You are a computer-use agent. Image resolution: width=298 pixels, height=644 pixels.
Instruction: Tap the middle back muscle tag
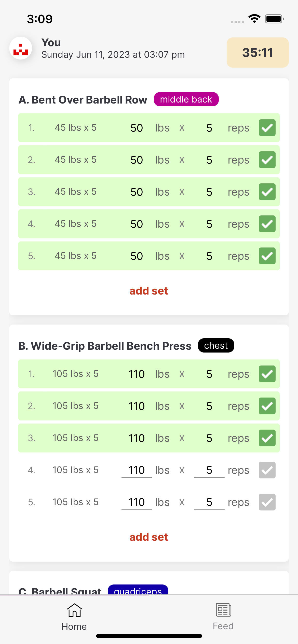coord(186,99)
